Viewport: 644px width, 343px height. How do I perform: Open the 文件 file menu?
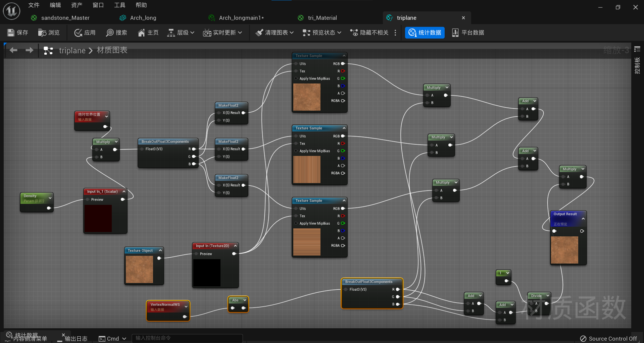tap(34, 5)
